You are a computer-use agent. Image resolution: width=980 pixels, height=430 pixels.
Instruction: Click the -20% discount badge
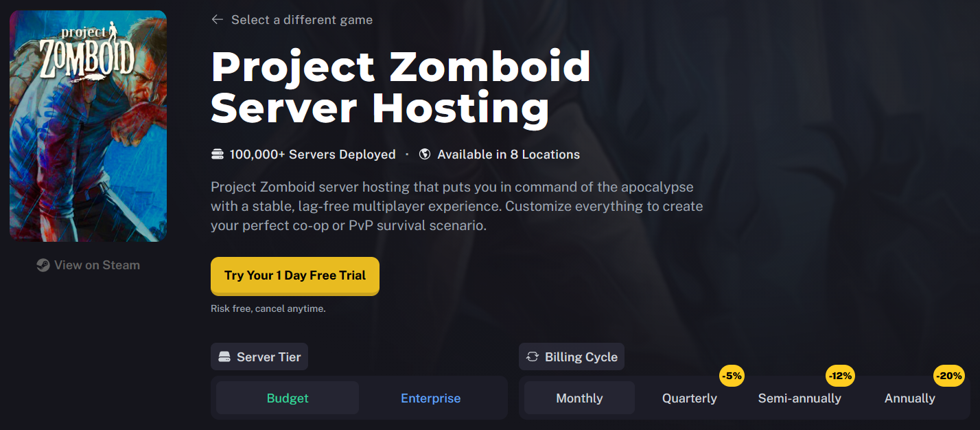pyautogui.click(x=949, y=376)
